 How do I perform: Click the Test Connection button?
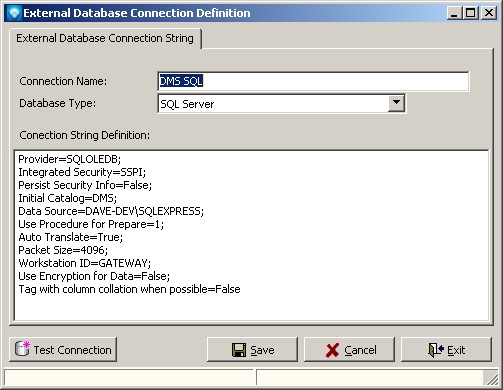[x=63, y=349]
